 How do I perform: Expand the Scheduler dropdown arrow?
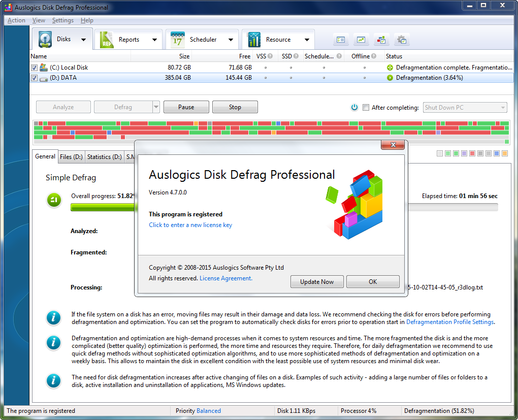pyautogui.click(x=231, y=40)
